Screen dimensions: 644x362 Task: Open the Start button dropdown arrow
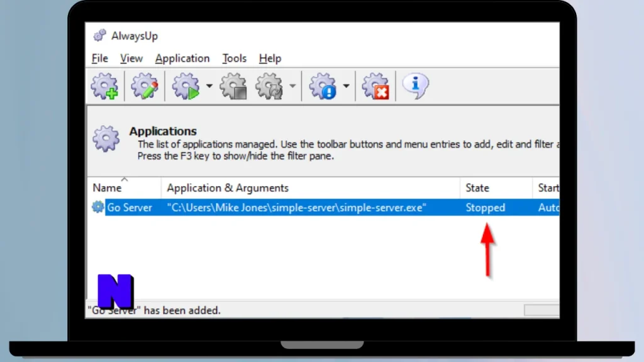(209, 86)
